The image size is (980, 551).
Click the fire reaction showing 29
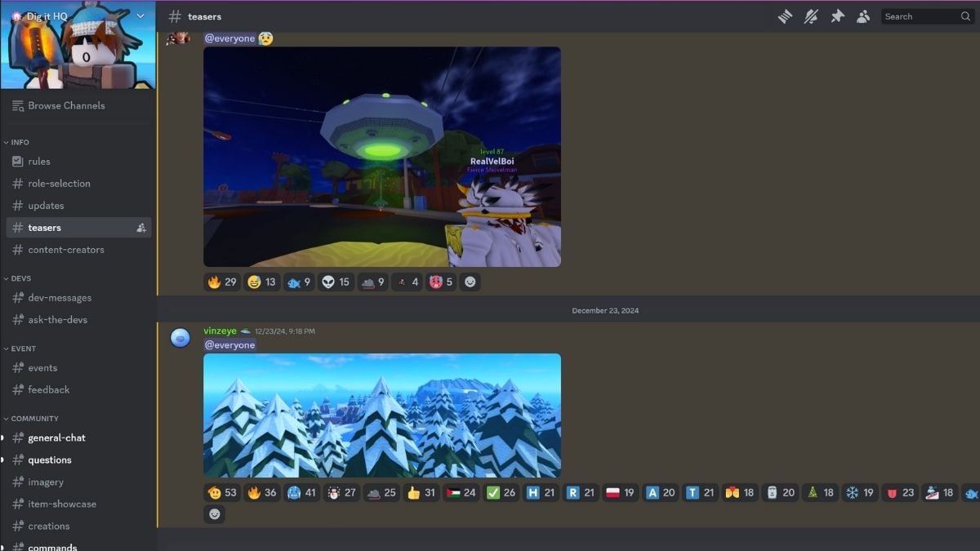click(x=222, y=282)
